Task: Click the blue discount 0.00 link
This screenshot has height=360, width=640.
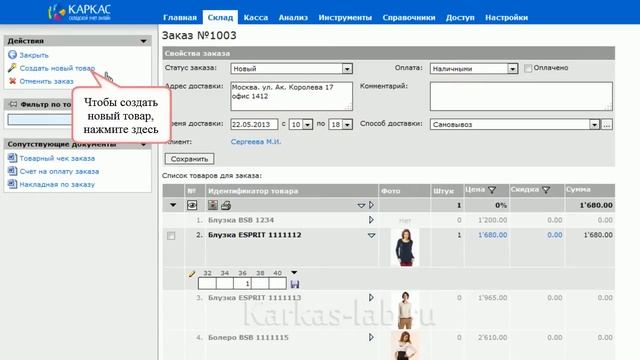Action: click(x=555, y=235)
